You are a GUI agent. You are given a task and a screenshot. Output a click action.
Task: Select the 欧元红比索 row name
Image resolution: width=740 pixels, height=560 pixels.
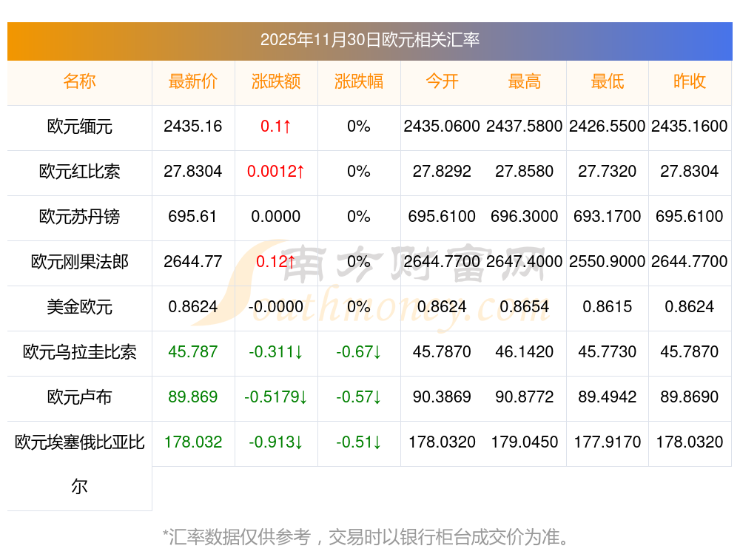point(79,172)
